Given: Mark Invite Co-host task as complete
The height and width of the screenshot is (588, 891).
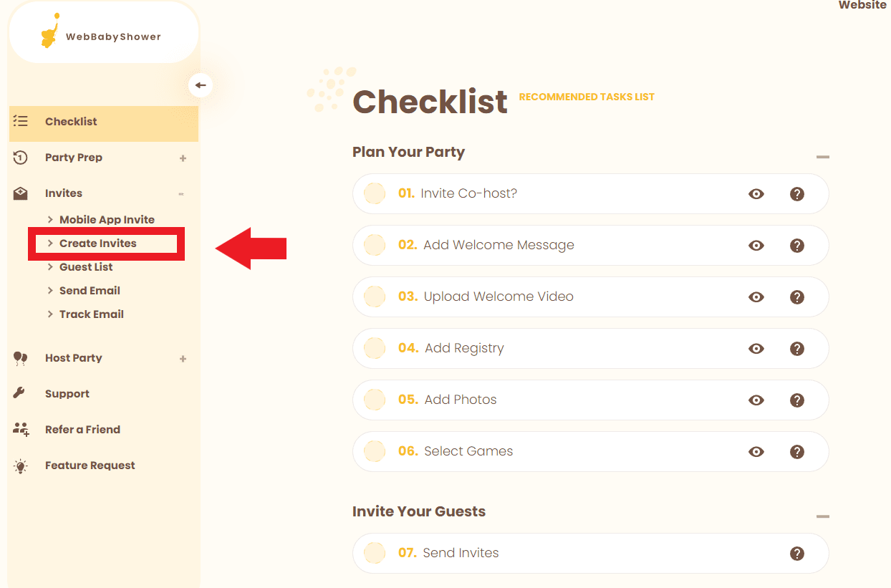Looking at the screenshot, I should 375,193.
